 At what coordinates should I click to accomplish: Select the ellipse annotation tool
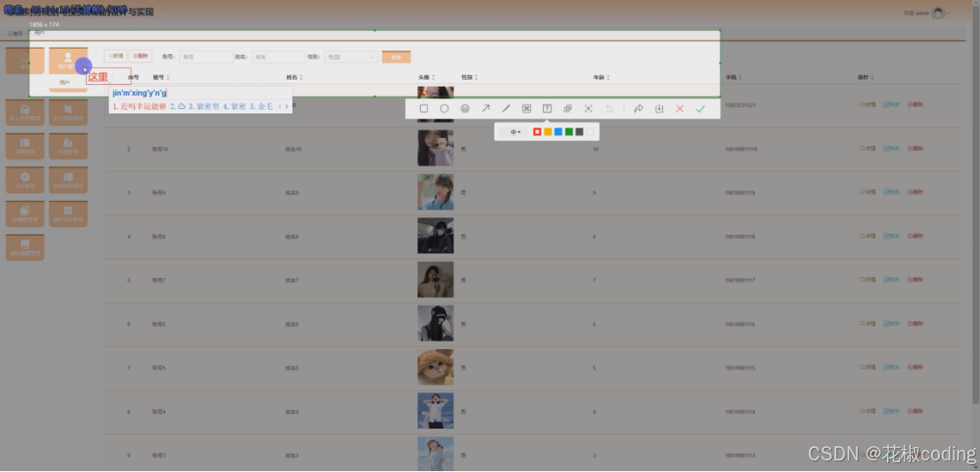pyautogui.click(x=445, y=109)
